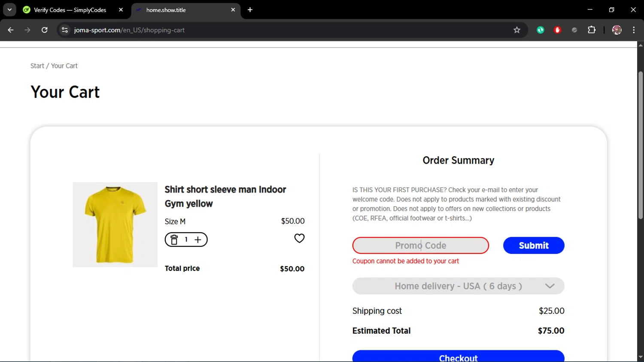Click the yellow shirt product thumbnail
This screenshot has width=644, height=362.
[x=115, y=225]
